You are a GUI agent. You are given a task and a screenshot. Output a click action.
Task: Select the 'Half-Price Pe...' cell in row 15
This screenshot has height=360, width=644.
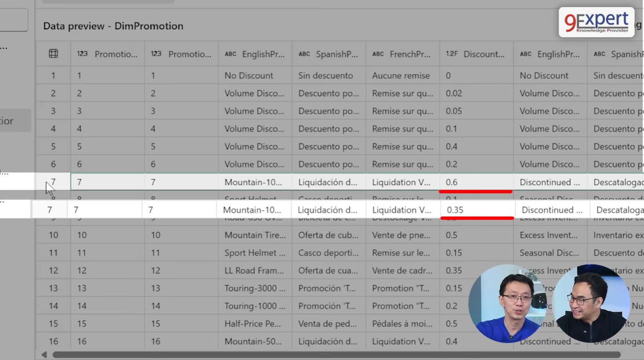coord(253,324)
